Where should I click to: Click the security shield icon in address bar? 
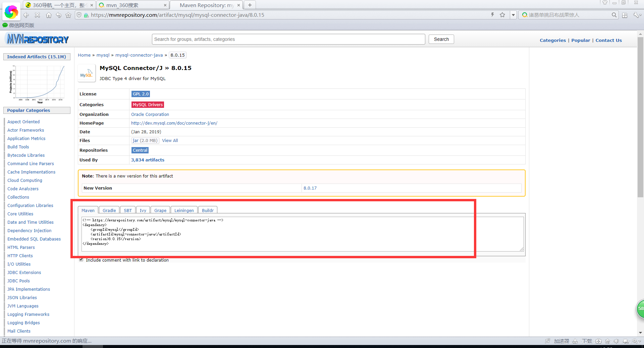pyautogui.click(x=79, y=15)
